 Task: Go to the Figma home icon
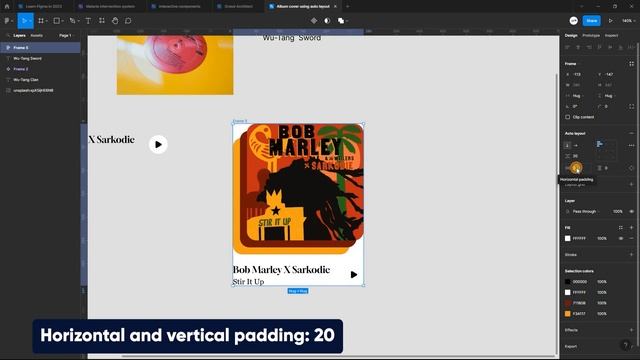(x=7, y=6)
